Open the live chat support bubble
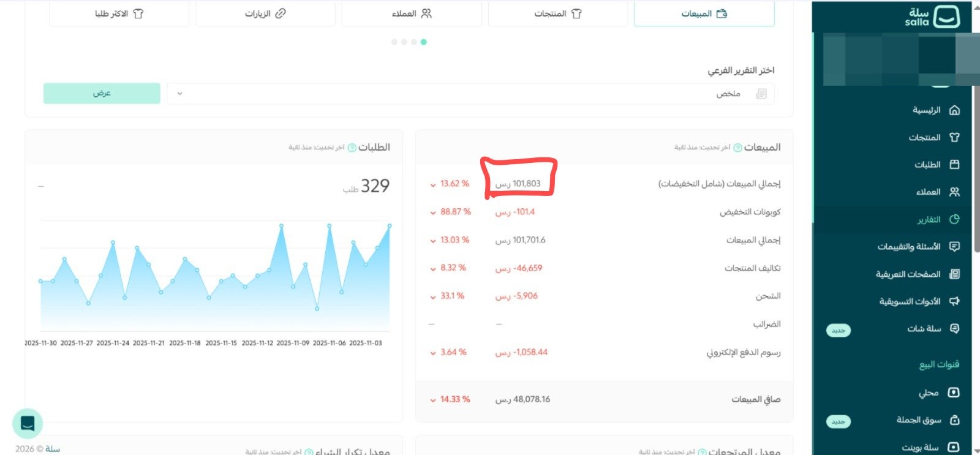 (28, 423)
